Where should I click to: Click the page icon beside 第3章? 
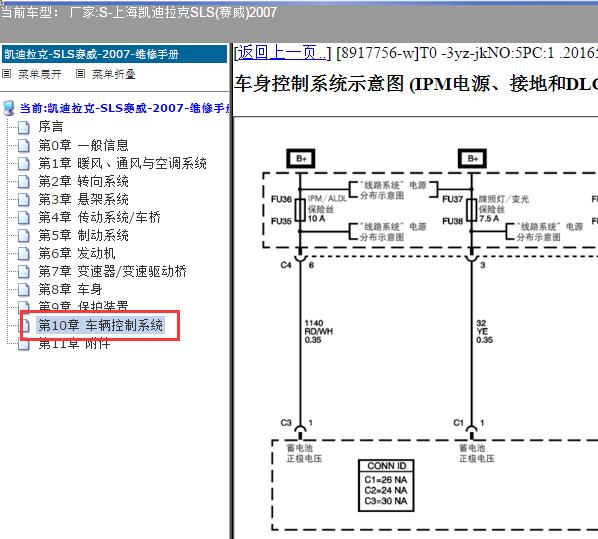point(24,200)
